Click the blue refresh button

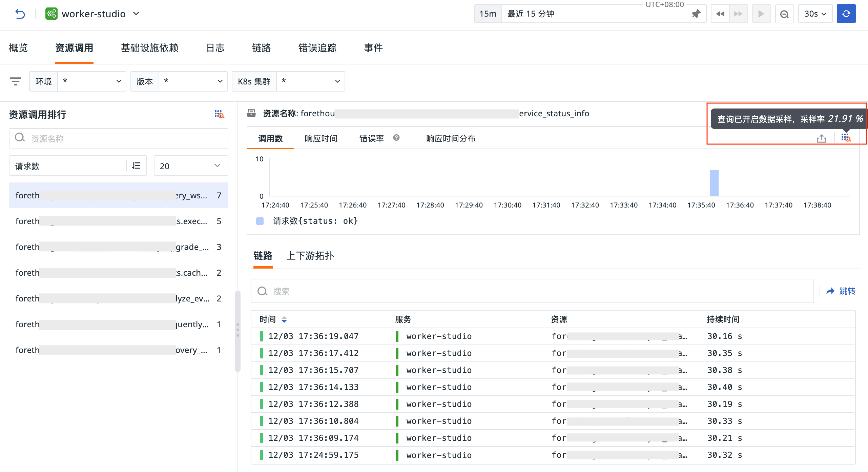[846, 14]
